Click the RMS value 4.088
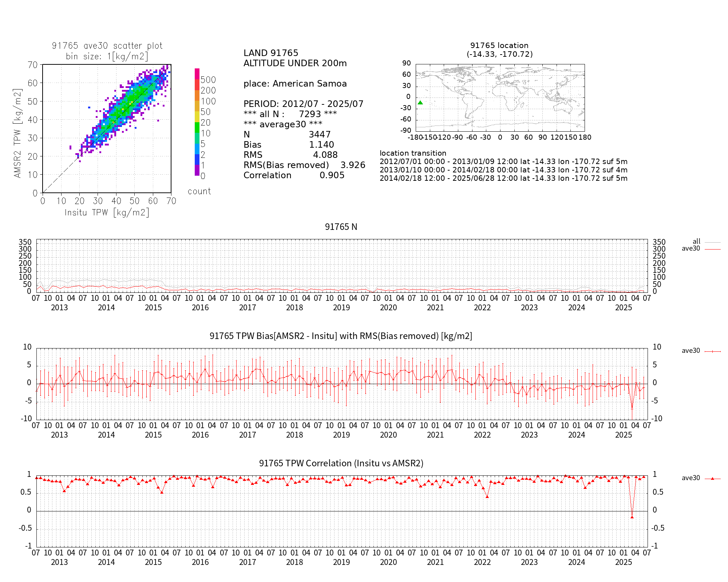The width and height of the screenshot is (728, 582). click(x=325, y=155)
